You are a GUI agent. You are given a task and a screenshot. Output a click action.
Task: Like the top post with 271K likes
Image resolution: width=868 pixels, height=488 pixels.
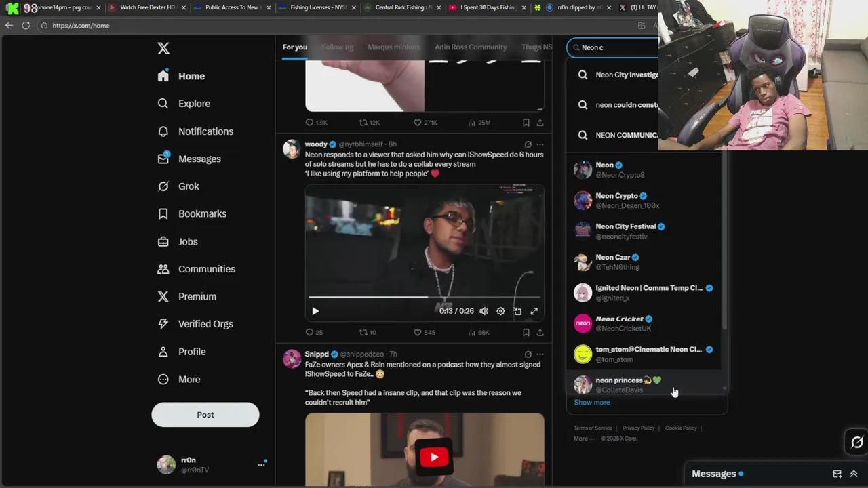[425, 123]
